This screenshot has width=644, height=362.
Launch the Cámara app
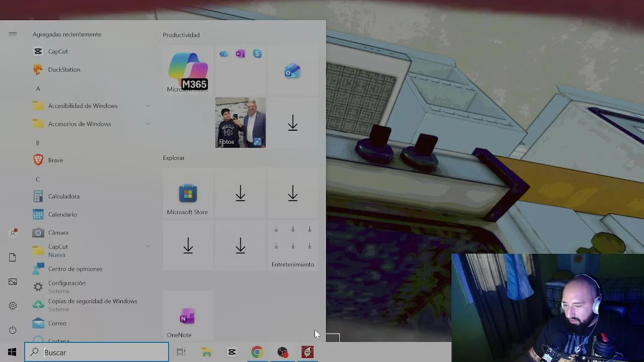click(x=91, y=232)
